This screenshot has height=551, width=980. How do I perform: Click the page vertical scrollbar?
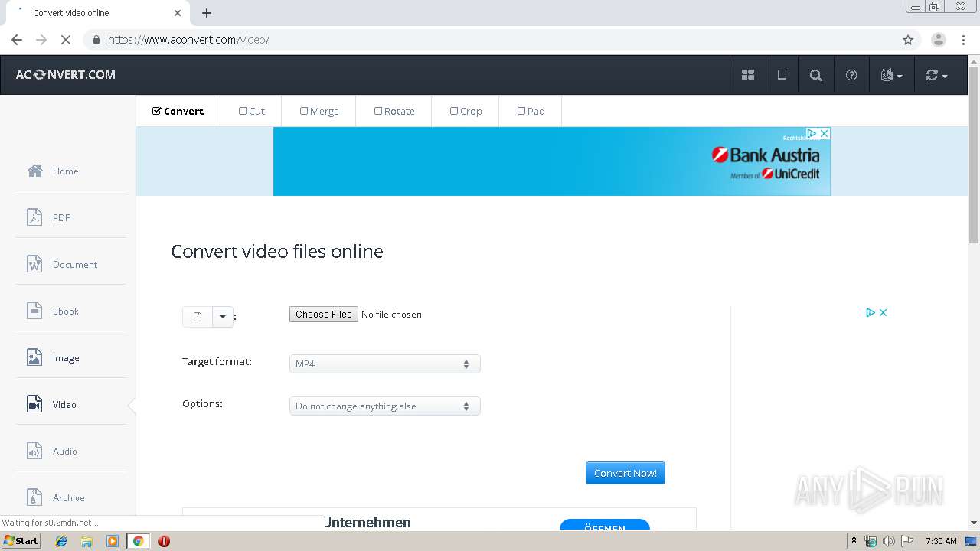[x=974, y=155]
